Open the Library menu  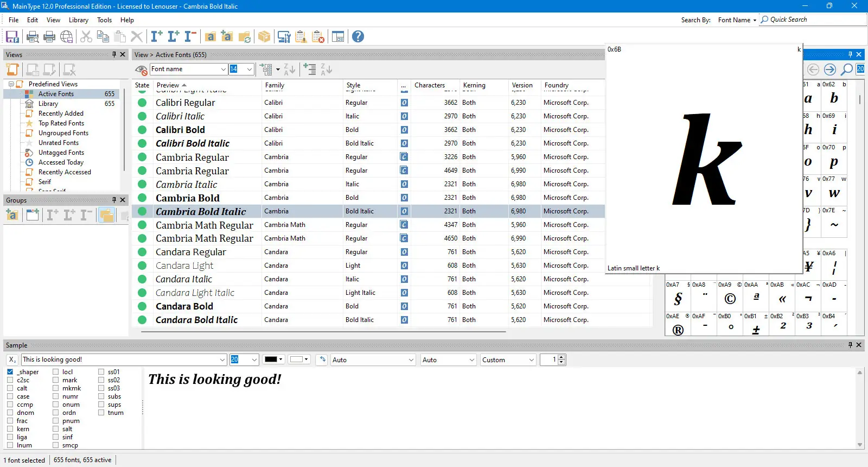[79, 20]
